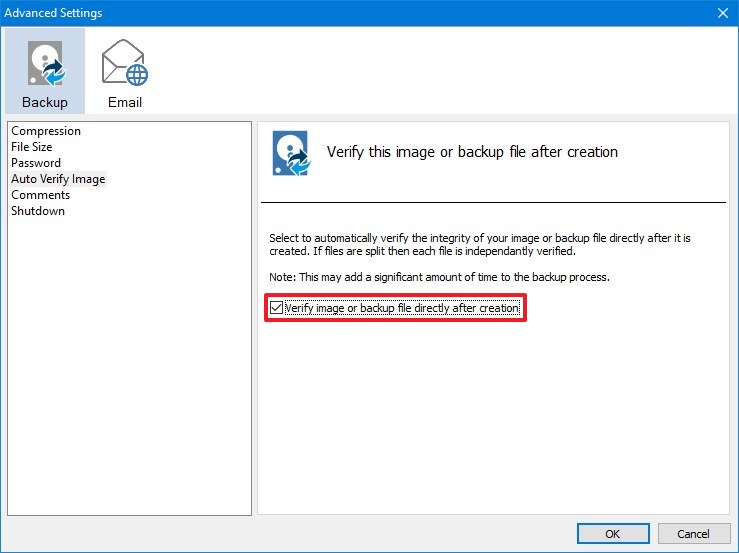
Task: Click the 'Verify this image or backup file' heading
Action: (x=472, y=152)
